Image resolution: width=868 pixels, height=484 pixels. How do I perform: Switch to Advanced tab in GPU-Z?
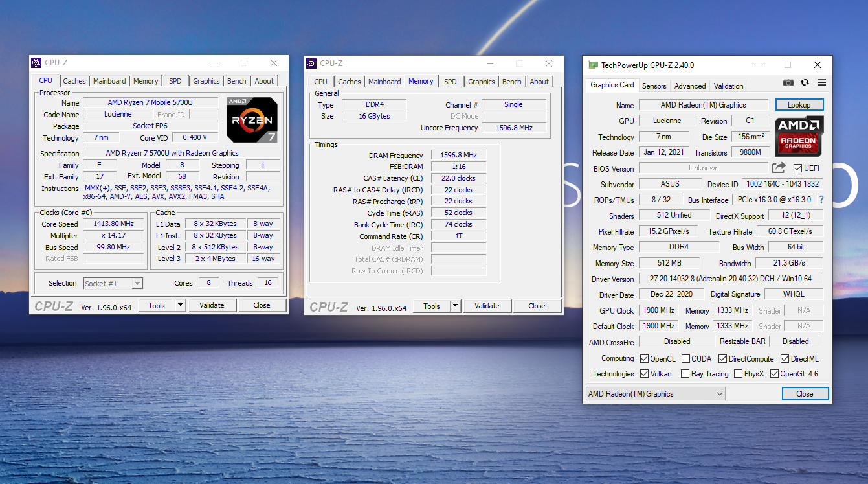[x=690, y=86]
